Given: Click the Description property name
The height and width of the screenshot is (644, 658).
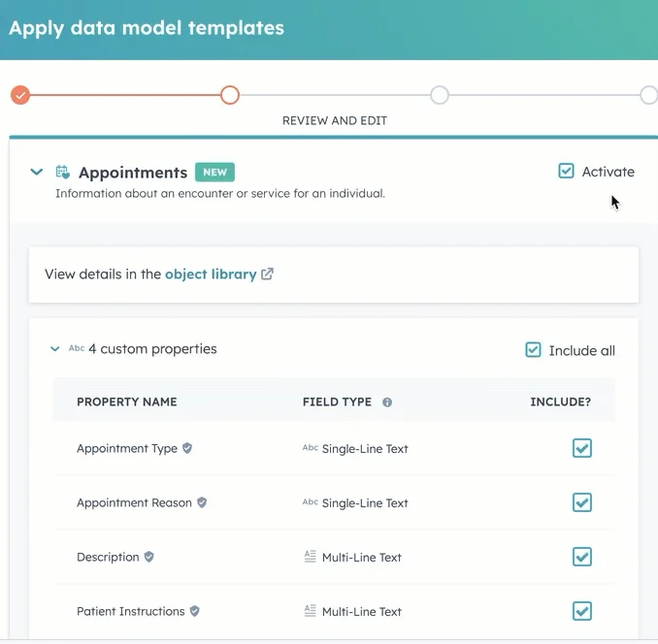Looking at the screenshot, I should coord(108,558).
